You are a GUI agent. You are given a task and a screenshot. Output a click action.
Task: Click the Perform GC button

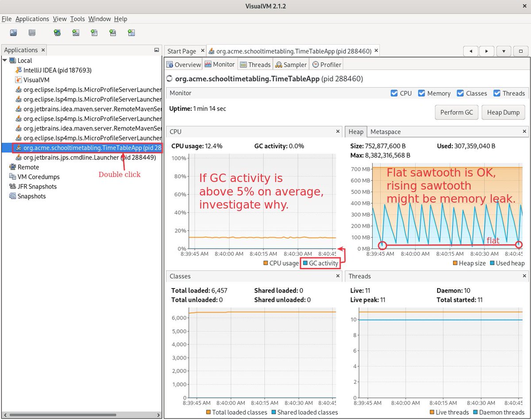pyautogui.click(x=457, y=112)
